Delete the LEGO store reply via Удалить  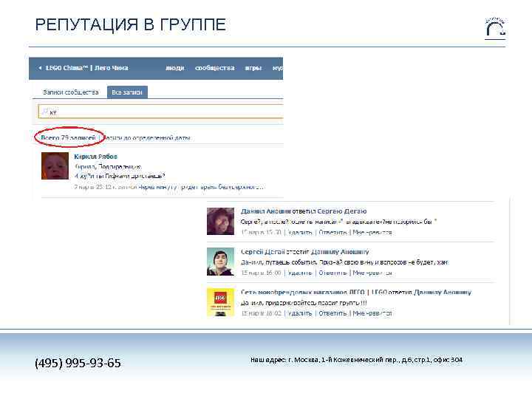click(300, 313)
